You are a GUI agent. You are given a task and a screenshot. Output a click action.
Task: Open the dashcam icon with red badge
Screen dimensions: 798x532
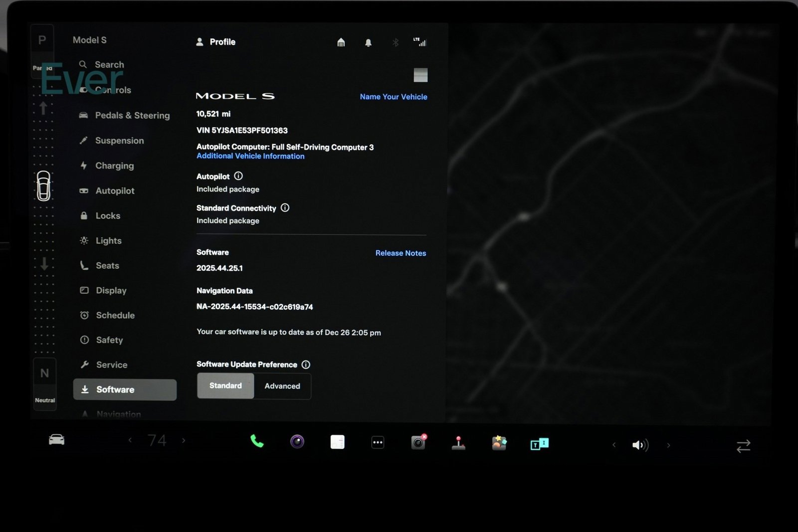point(418,442)
